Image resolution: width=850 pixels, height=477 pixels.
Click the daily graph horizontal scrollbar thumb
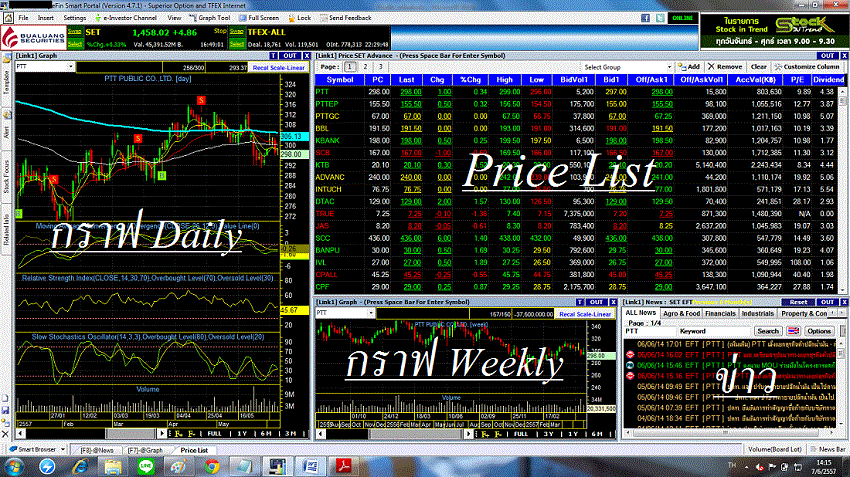pyautogui.click(x=130, y=434)
